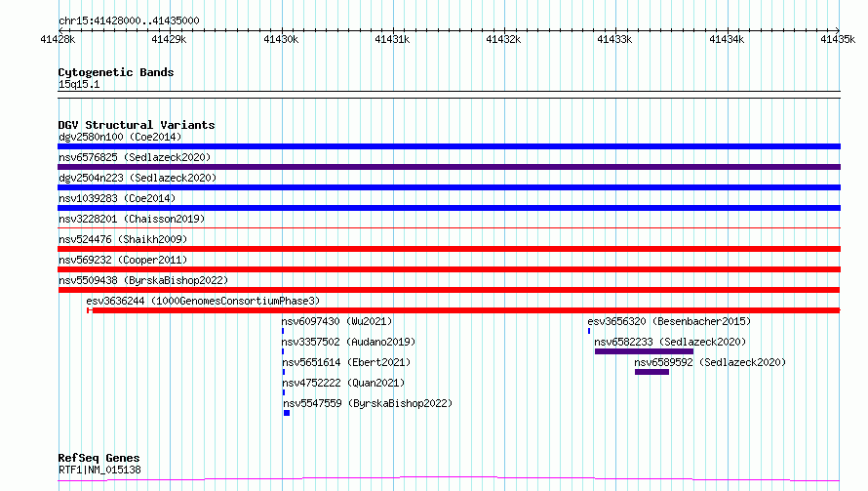
Task: Select the small blue marker under nsv4752222
Action: [284, 392]
